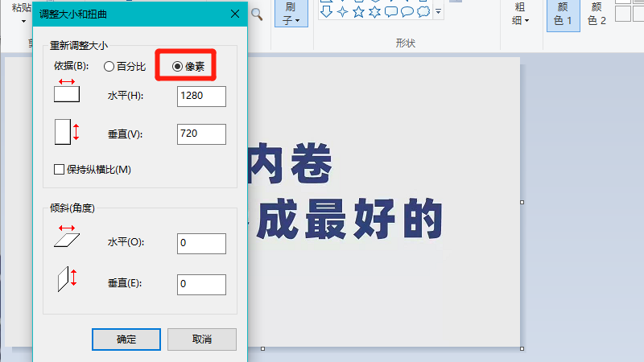
Task: Select the 百分比 radio option
Action: 109,68
